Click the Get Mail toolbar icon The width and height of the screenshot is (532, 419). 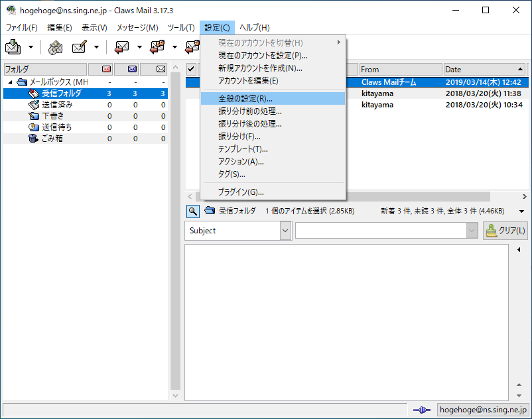pyautogui.click(x=13, y=47)
